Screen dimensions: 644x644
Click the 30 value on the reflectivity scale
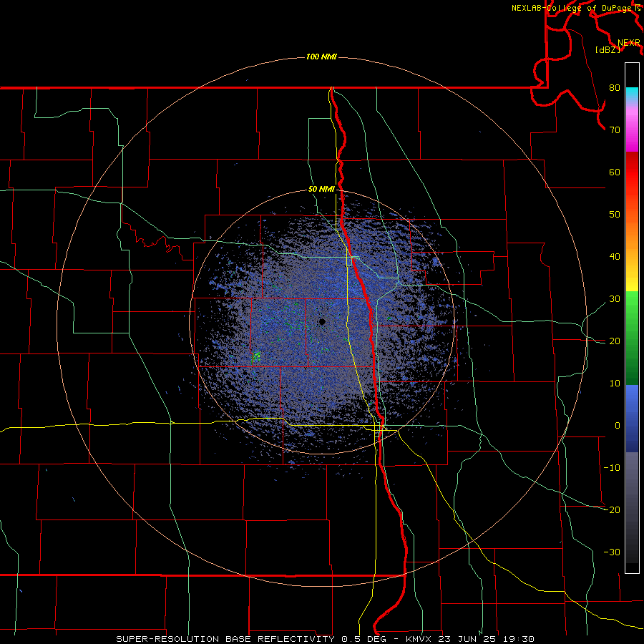click(615, 299)
